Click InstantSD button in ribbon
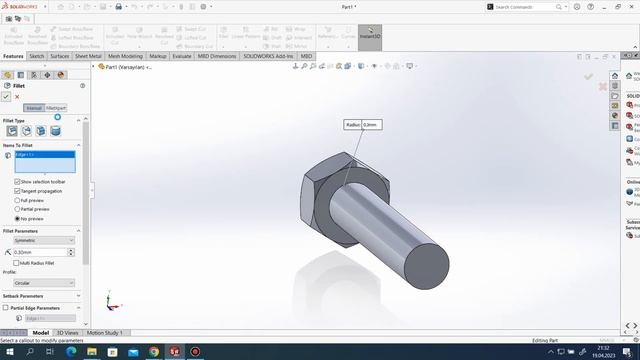 370,37
